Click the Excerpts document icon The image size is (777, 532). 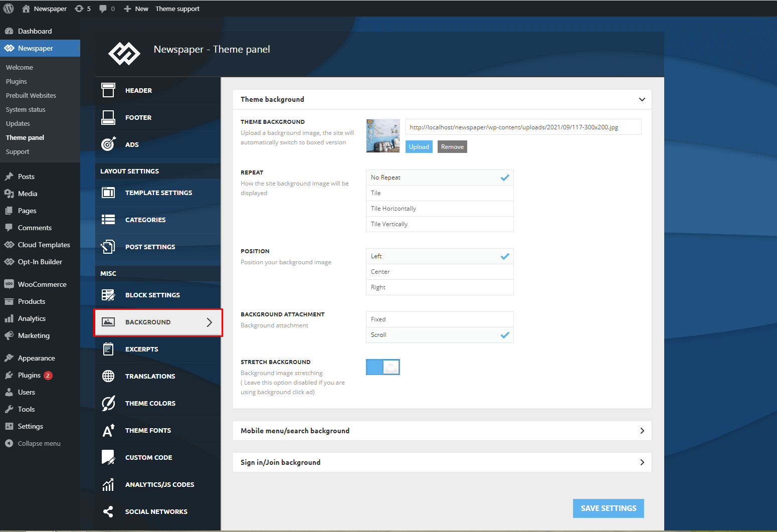point(108,349)
